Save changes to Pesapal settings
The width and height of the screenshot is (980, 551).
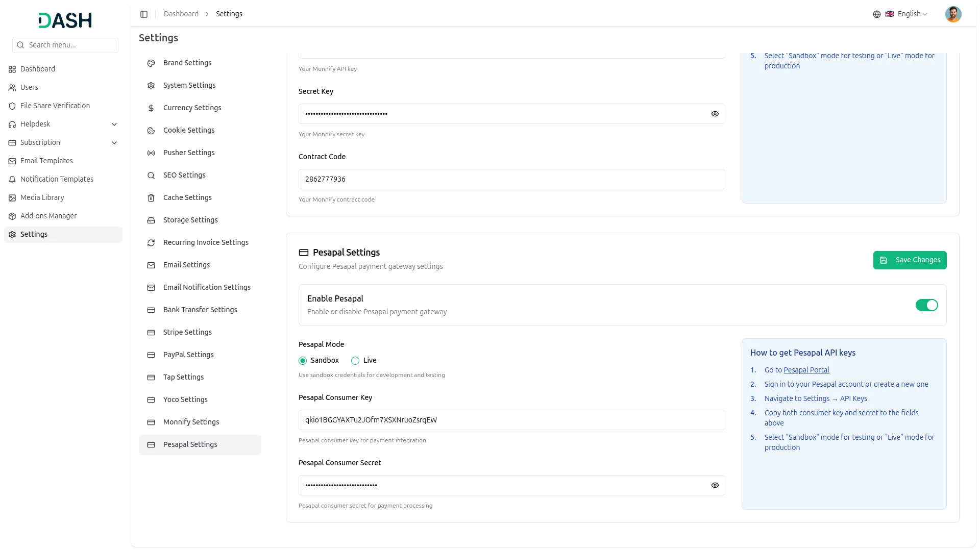point(910,260)
